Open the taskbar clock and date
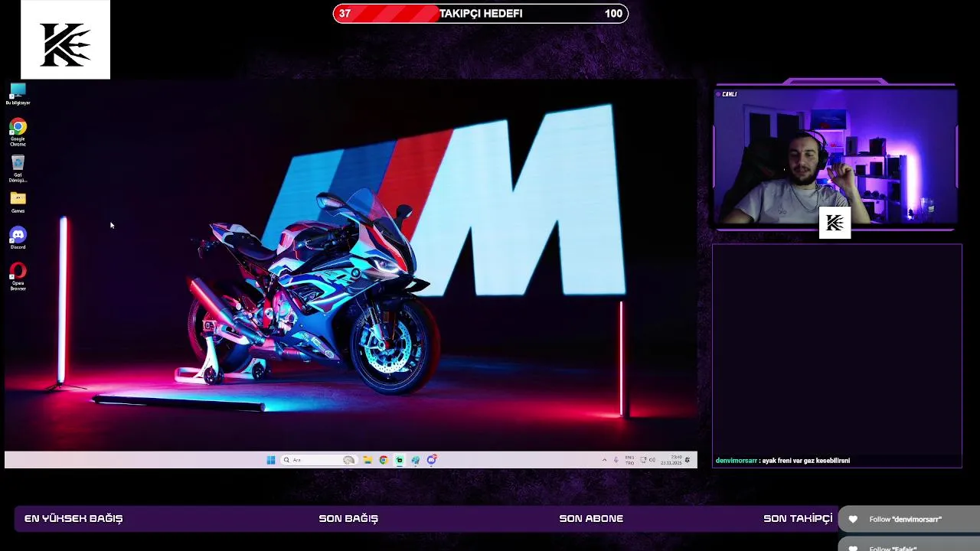This screenshot has width=980, height=551. coord(671,460)
